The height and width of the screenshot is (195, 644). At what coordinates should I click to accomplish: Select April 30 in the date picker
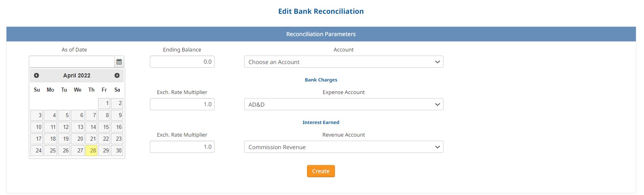tap(117, 150)
